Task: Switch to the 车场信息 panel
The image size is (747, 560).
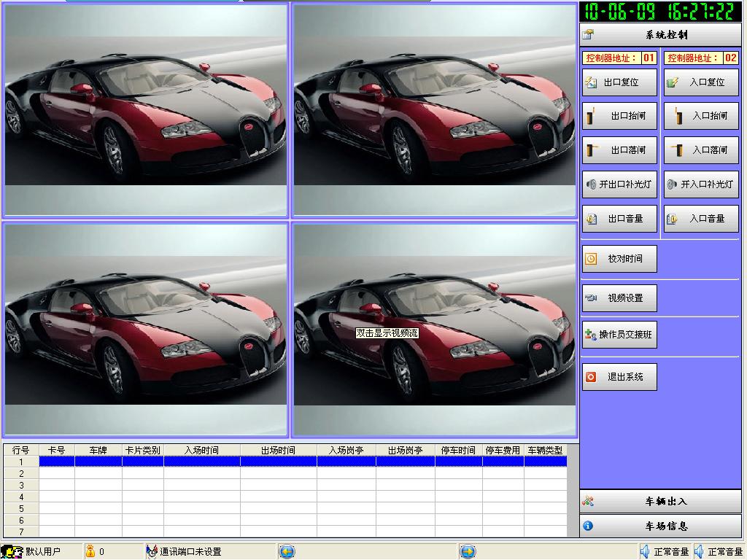Action: (660, 526)
